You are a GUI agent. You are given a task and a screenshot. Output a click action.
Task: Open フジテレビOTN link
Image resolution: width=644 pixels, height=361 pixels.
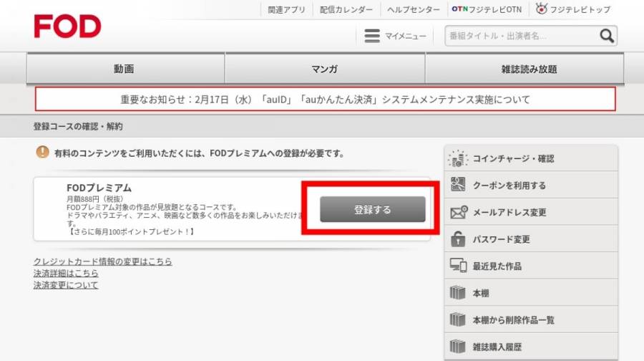(x=487, y=9)
